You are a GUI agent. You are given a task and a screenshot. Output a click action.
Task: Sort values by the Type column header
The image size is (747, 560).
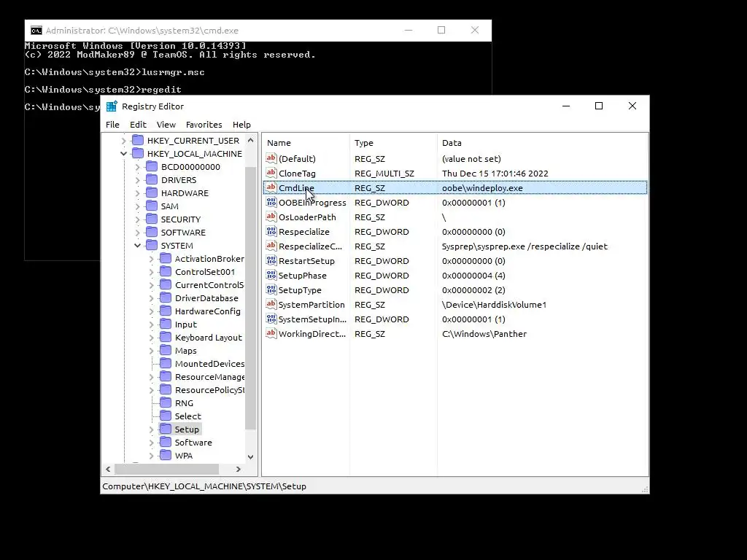[393, 143]
